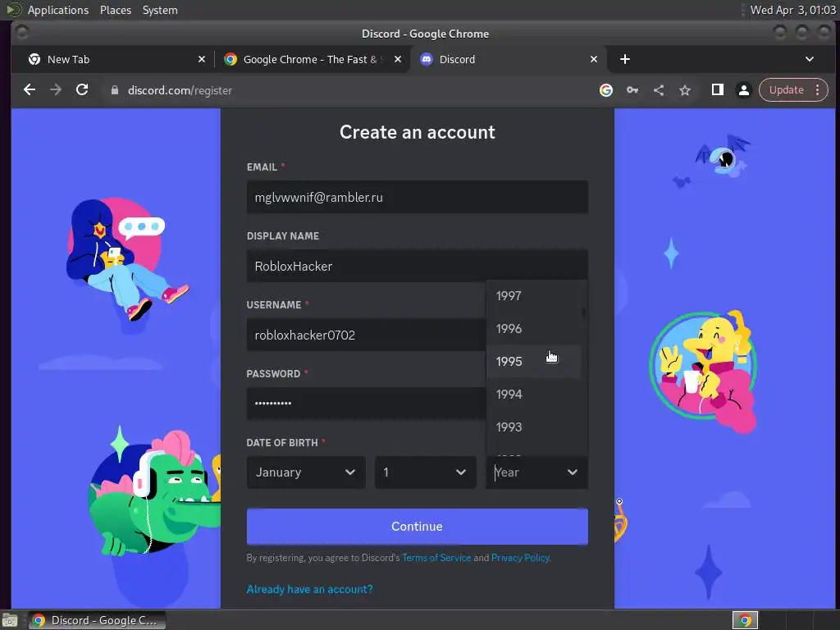Reload the Discord register page

click(x=82, y=90)
